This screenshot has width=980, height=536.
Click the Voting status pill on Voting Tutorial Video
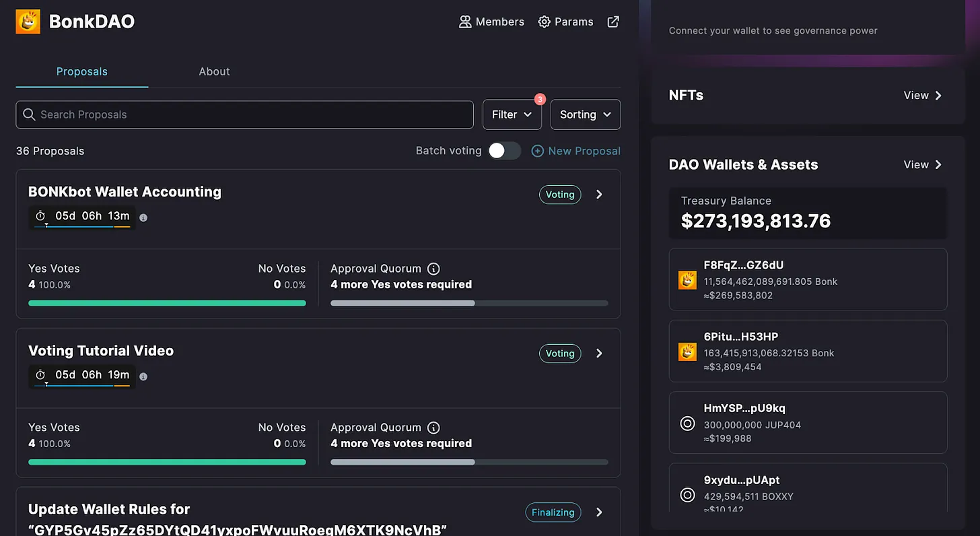[560, 353]
